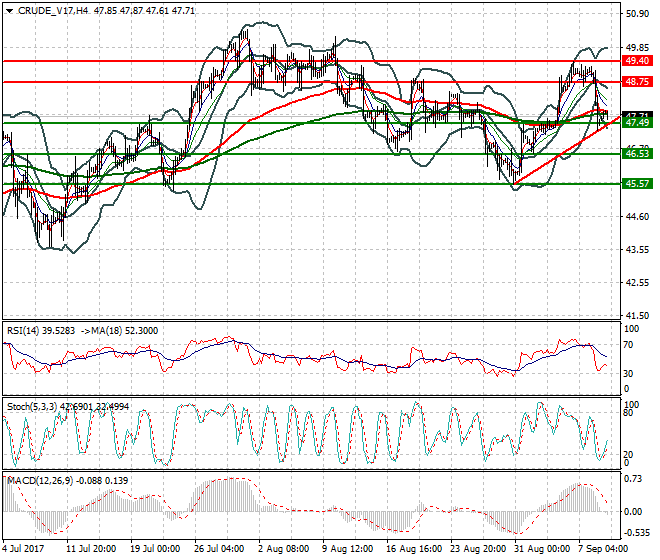Click the 41.50 price scale value
The width and height of the screenshot is (660, 560).
637,315
